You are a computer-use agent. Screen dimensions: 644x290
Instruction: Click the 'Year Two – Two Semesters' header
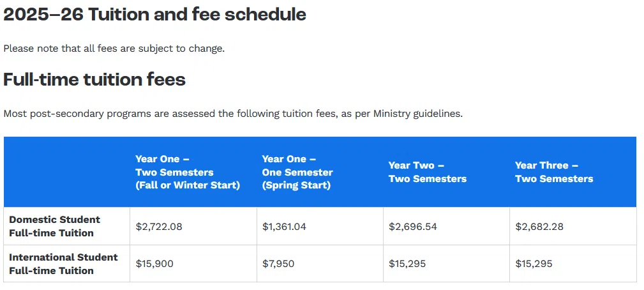(x=427, y=172)
